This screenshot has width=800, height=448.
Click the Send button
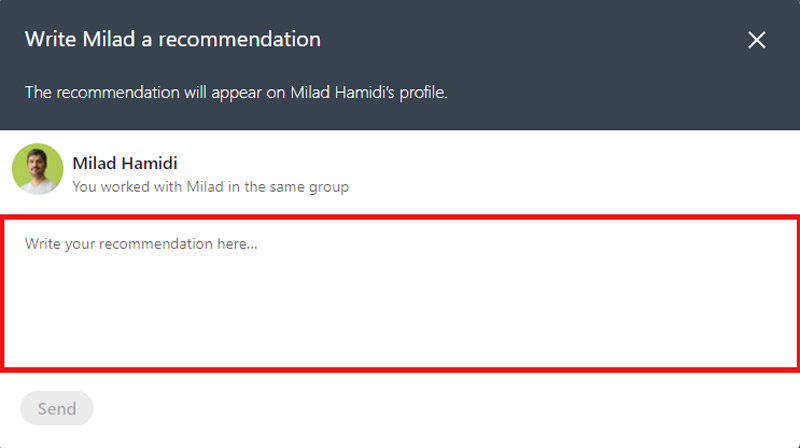[x=57, y=408]
